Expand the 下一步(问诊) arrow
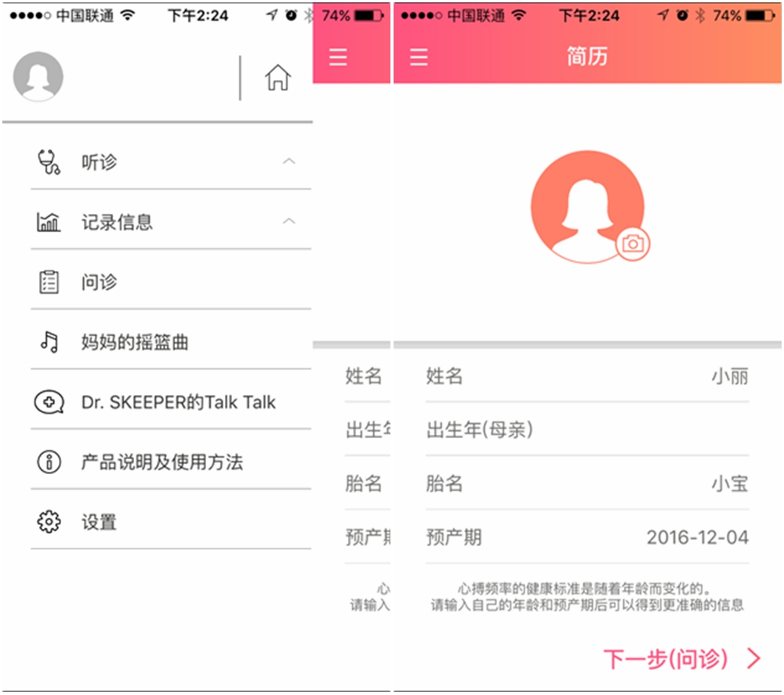 (751, 659)
